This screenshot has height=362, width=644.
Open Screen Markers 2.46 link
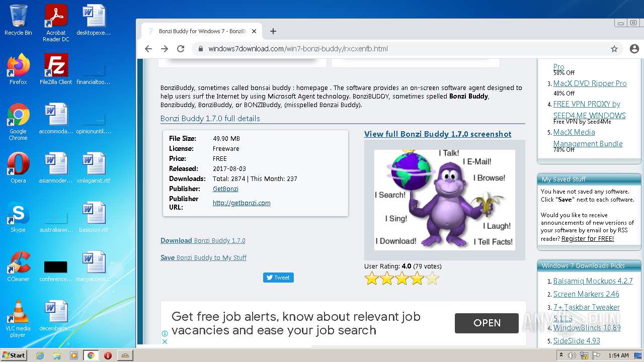pos(586,294)
